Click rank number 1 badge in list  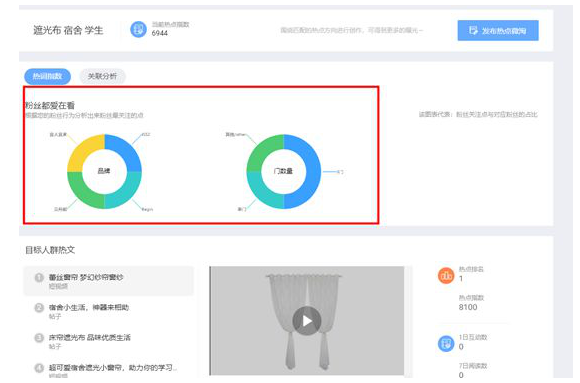[39, 277]
